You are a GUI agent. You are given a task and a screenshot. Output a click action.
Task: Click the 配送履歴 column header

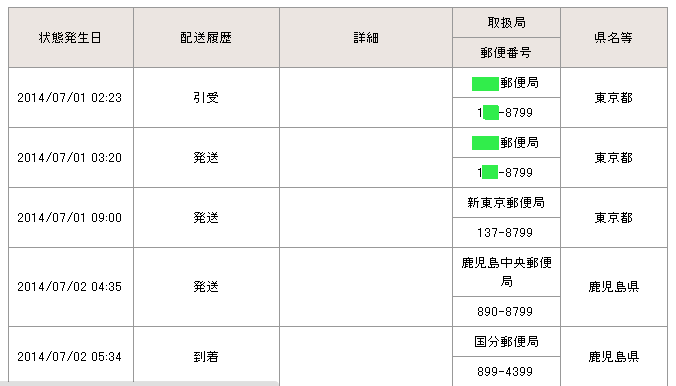pyautogui.click(x=206, y=38)
